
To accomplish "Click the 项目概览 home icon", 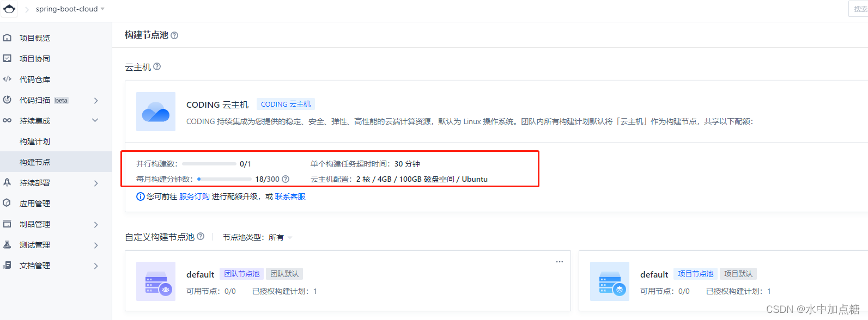I will pos(7,38).
